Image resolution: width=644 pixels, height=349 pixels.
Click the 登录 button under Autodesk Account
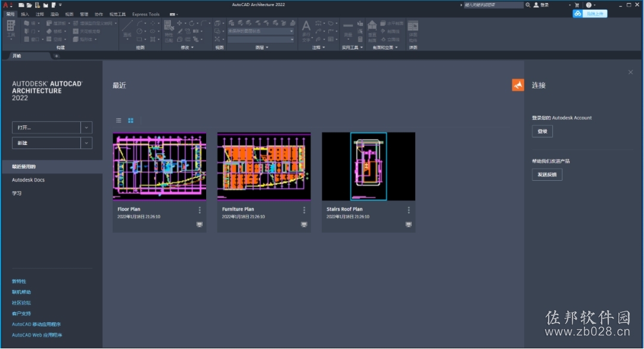[542, 131]
